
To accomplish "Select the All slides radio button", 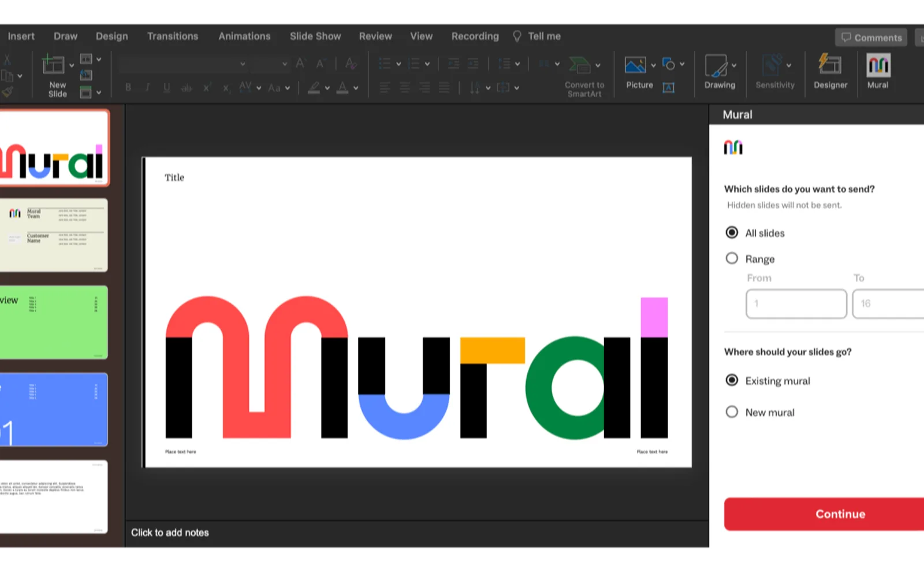I will coord(732,232).
